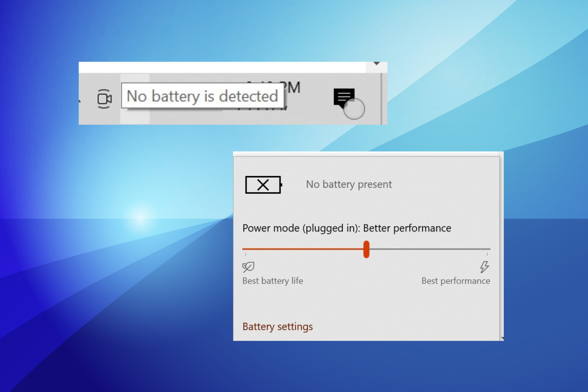Click the Best performance lightning icon
588x392 pixels.
484,267
